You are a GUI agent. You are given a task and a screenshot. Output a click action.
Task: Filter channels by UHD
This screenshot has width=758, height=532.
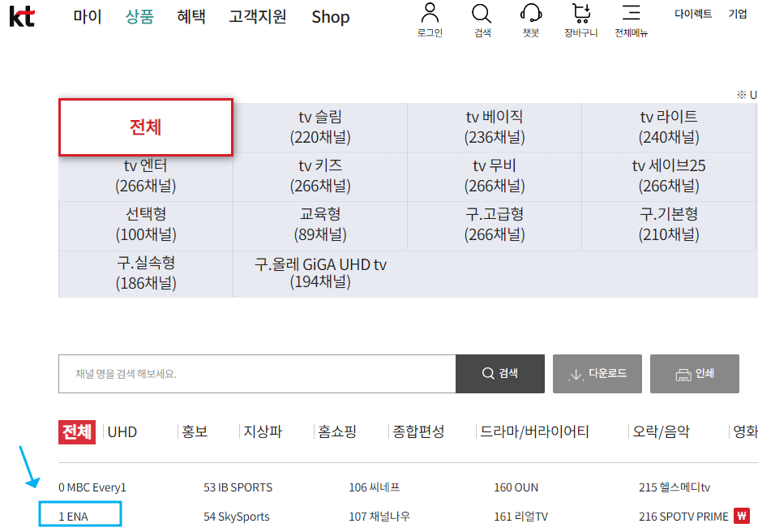pyautogui.click(x=122, y=432)
